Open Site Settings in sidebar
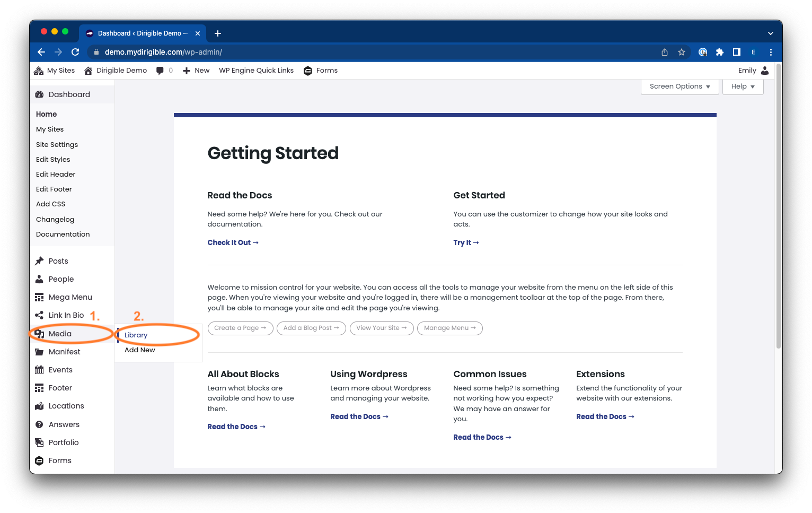Screen dimensions: 812x513 (57, 144)
